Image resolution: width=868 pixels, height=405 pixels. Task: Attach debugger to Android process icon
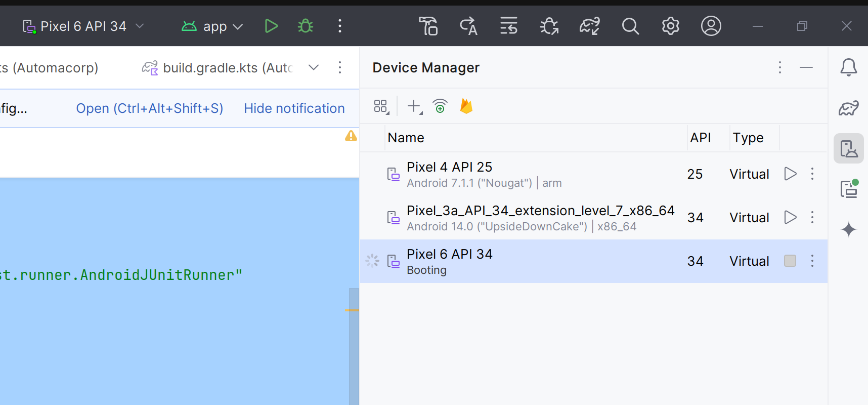(549, 26)
